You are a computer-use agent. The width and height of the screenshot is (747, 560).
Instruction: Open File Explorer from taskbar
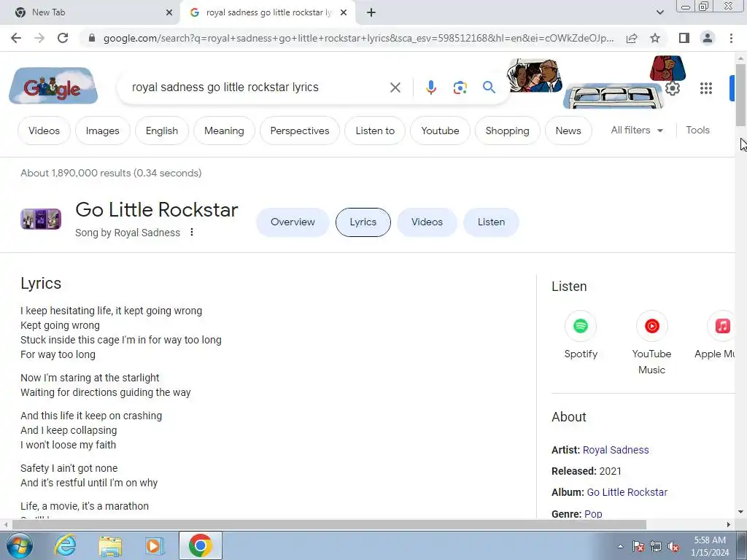(110, 545)
